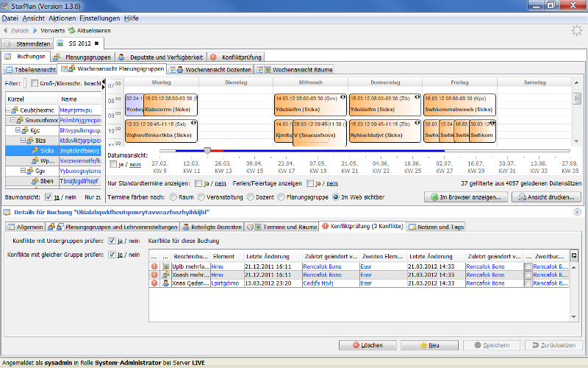Click the Vorwärts forward arrow icon
Viewport: 588px width, 368px height.
[35, 30]
